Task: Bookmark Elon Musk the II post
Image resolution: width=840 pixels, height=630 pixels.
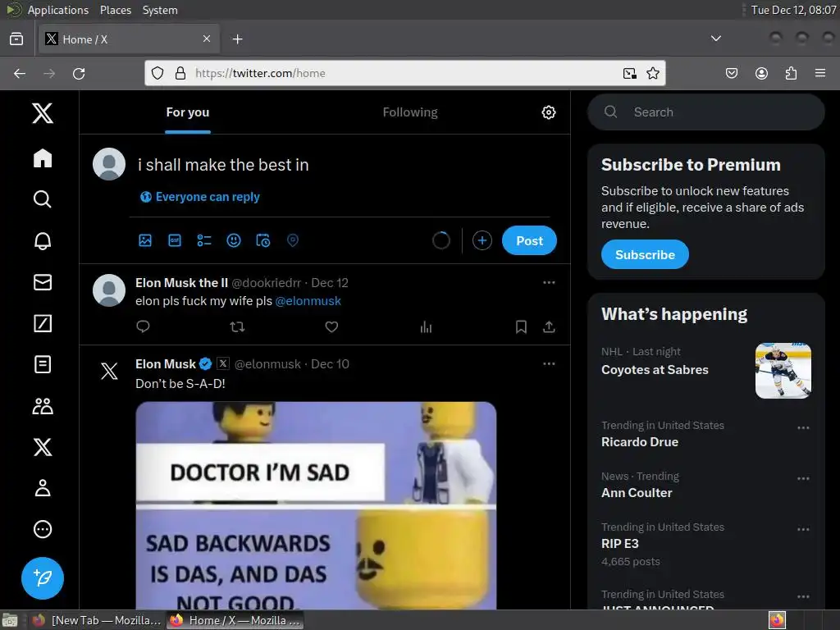Action: (521, 326)
